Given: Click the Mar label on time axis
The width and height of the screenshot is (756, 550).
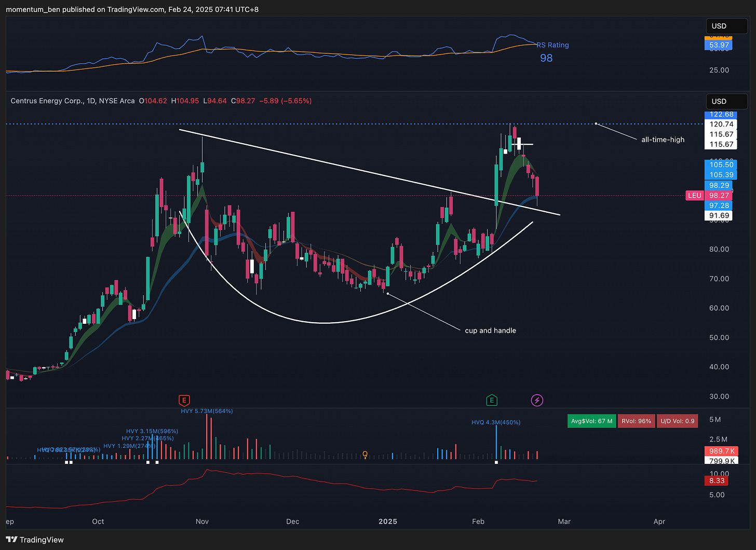Looking at the screenshot, I should [564, 521].
